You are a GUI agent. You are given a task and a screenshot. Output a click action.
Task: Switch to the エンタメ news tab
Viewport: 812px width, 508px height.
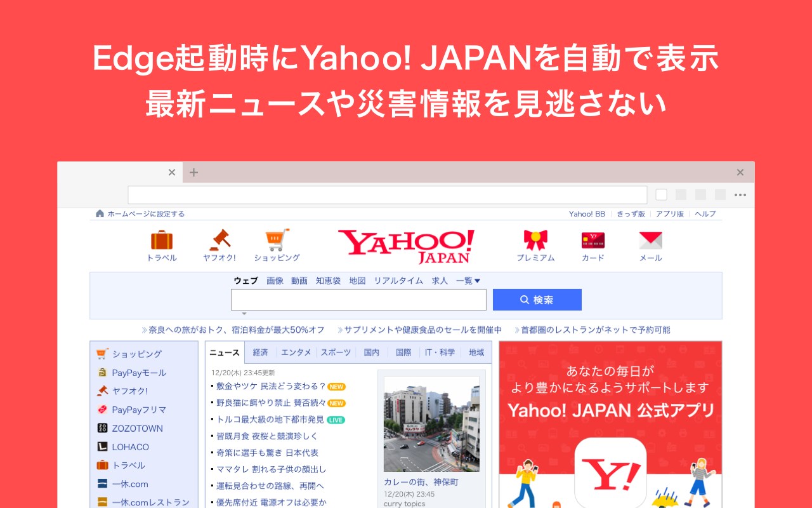(296, 352)
